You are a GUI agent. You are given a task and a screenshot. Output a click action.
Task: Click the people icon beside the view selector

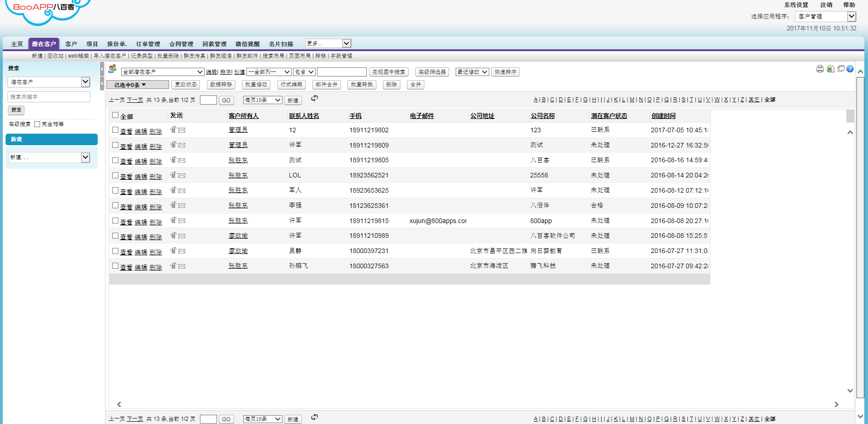[112, 69]
